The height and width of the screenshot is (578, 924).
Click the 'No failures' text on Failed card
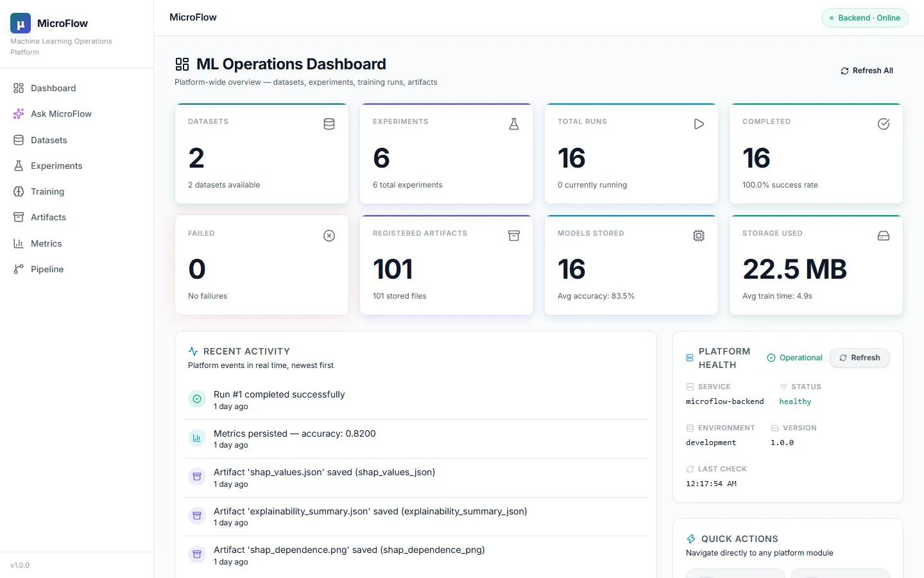[x=207, y=296]
